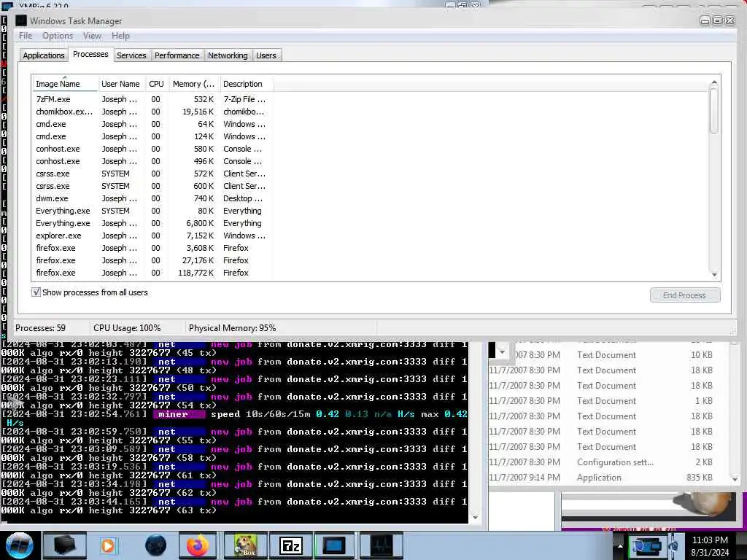The width and height of the screenshot is (747, 560).
Task: Click the End Process button
Action: [684, 295]
